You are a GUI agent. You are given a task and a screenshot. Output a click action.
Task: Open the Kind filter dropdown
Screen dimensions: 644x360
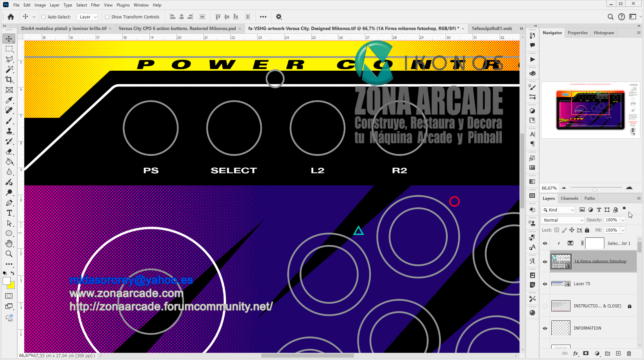tap(558, 210)
